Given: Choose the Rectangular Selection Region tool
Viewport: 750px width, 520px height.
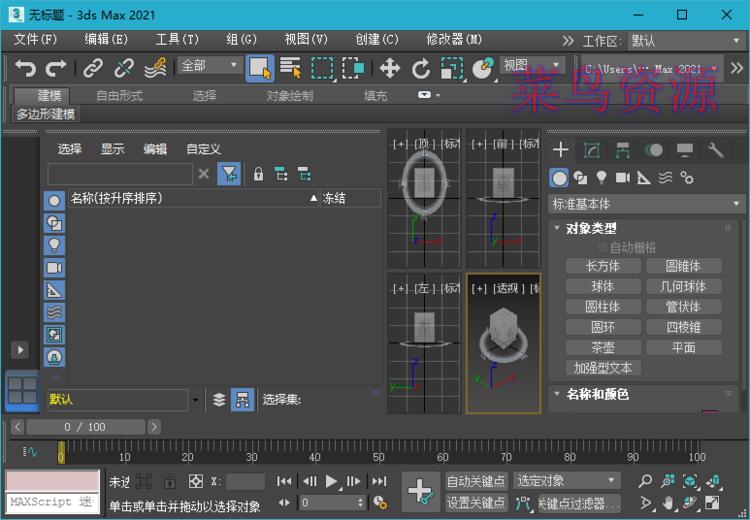Looking at the screenshot, I should [x=322, y=68].
